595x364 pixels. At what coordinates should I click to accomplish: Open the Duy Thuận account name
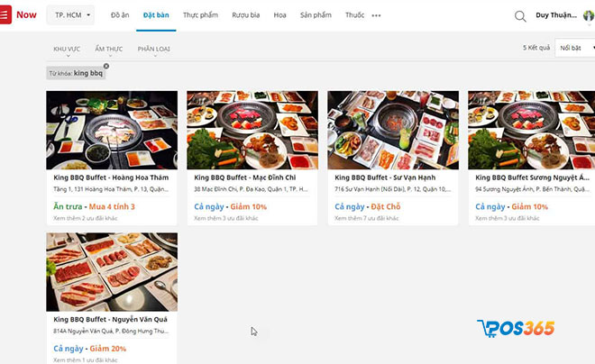click(x=556, y=15)
